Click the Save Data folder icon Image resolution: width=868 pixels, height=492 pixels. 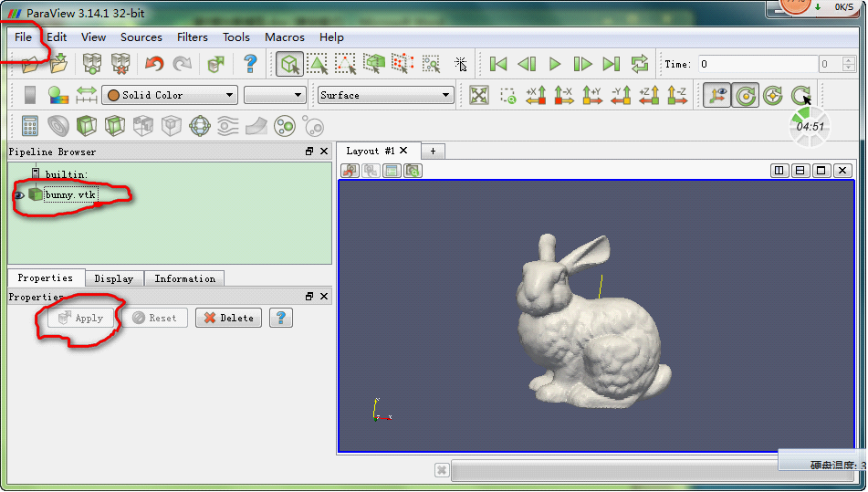[58, 64]
